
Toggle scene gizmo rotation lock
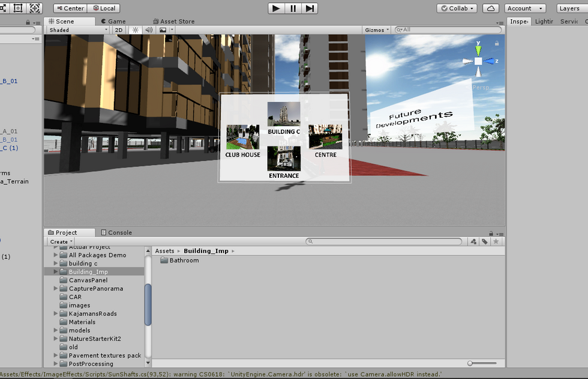[x=497, y=43]
